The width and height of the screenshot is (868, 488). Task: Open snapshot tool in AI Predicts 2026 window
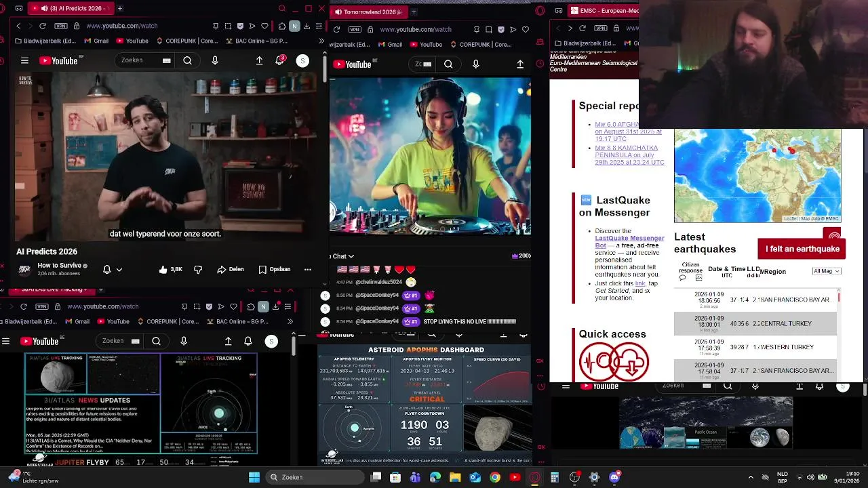(x=228, y=26)
